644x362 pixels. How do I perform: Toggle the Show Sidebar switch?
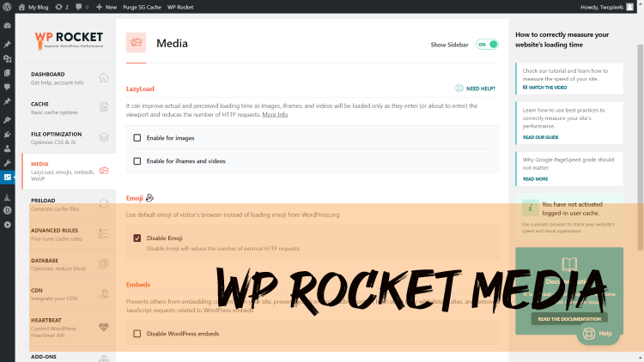(x=487, y=45)
